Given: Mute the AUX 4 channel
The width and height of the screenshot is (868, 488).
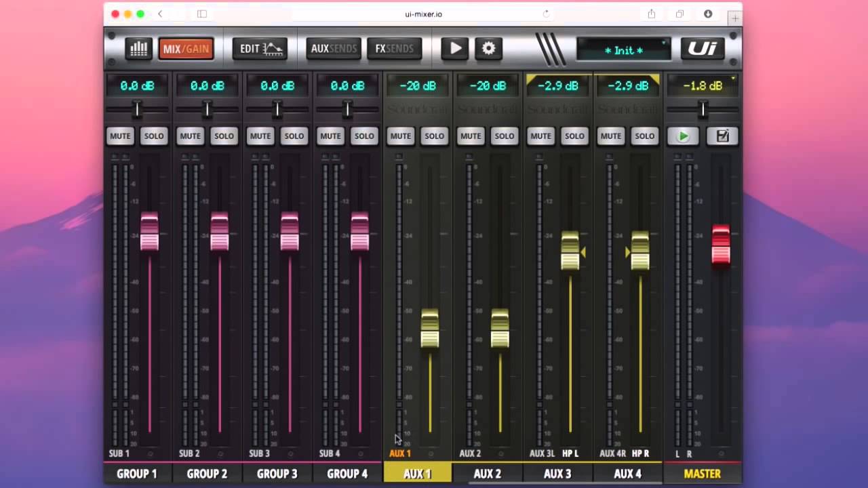Looking at the screenshot, I should [611, 136].
